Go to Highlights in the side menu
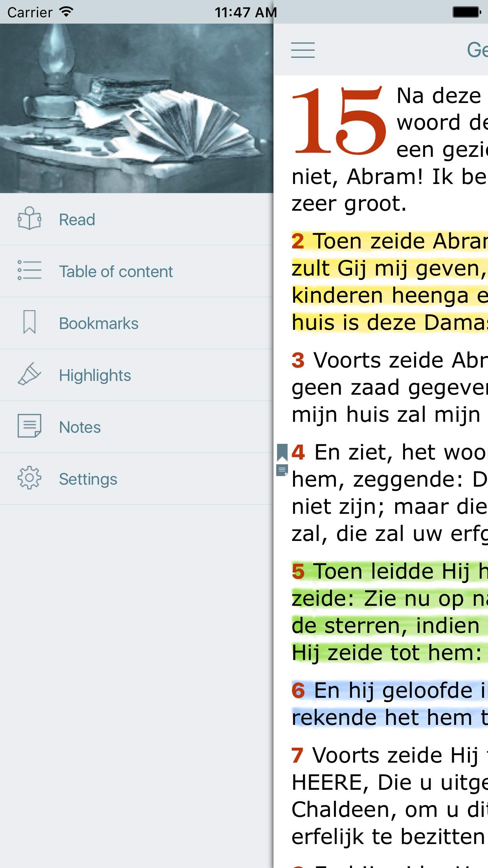The image size is (488, 868). coord(95,375)
